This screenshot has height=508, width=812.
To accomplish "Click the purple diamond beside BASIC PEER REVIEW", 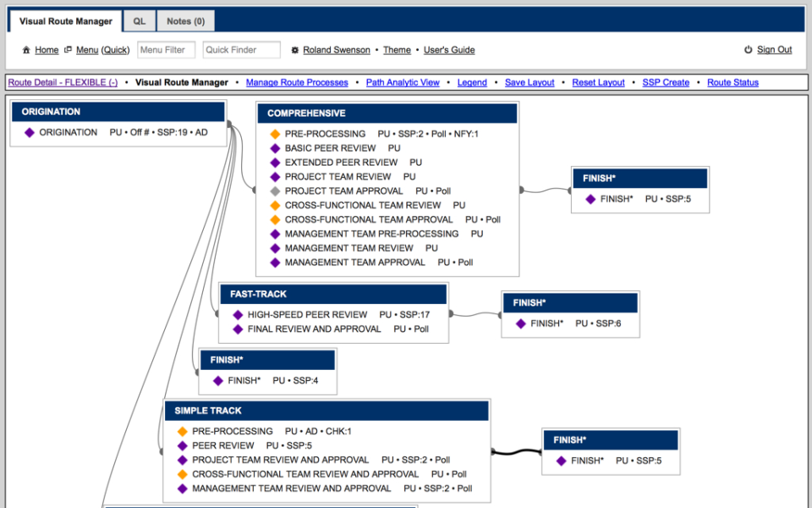I will [x=275, y=148].
